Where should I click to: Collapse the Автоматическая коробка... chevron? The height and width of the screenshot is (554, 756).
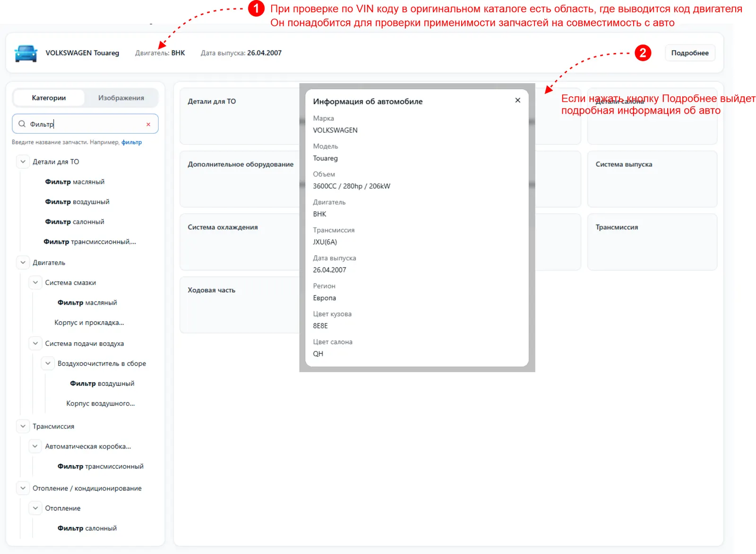click(35, 446)
